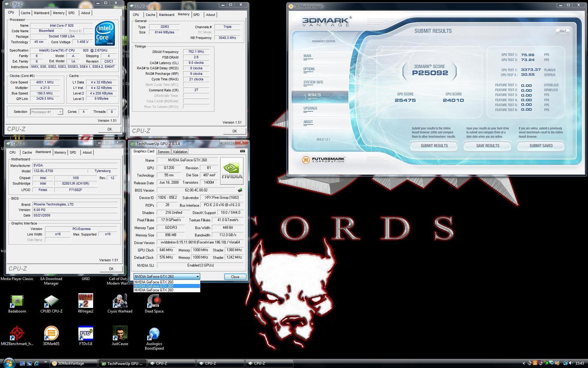Open the MKZBenchmark desktop shortcut

[17, 336]
